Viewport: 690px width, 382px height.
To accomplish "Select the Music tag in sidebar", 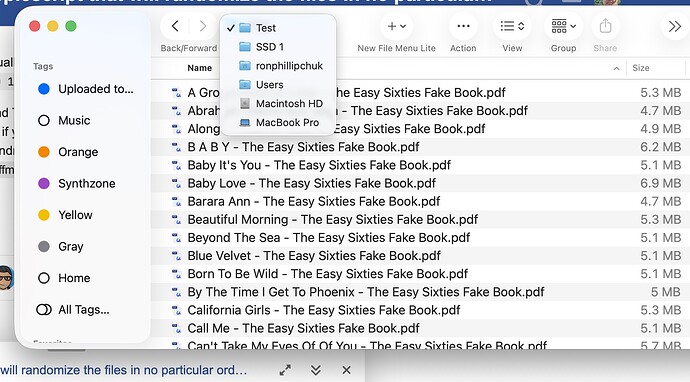I will 64,121.
